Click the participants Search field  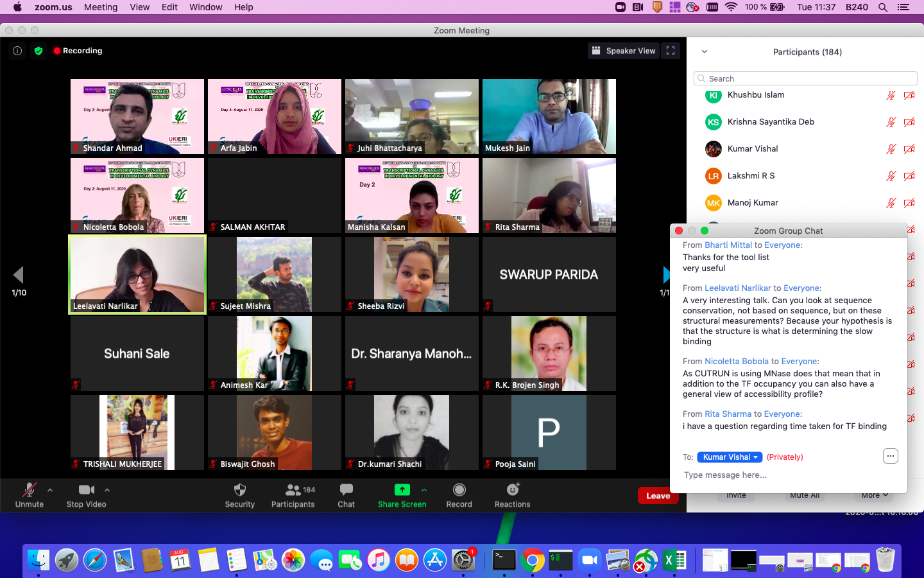pos(805,78)
